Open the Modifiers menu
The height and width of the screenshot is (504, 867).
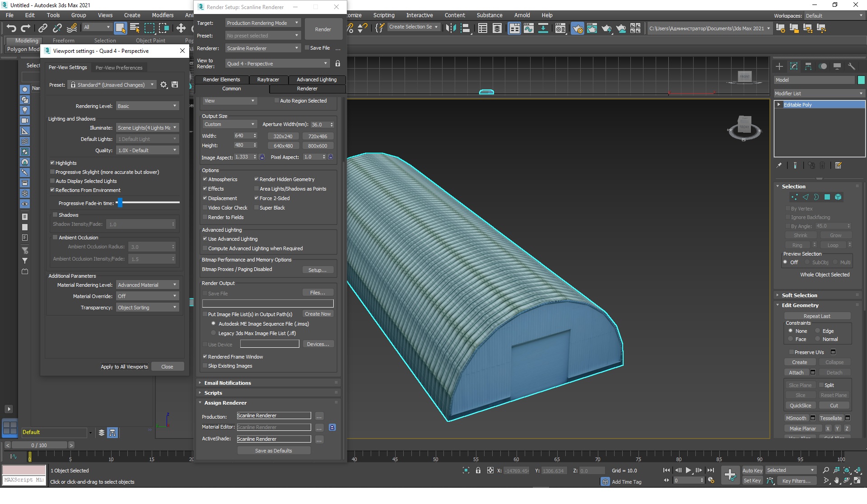(163, 15)
